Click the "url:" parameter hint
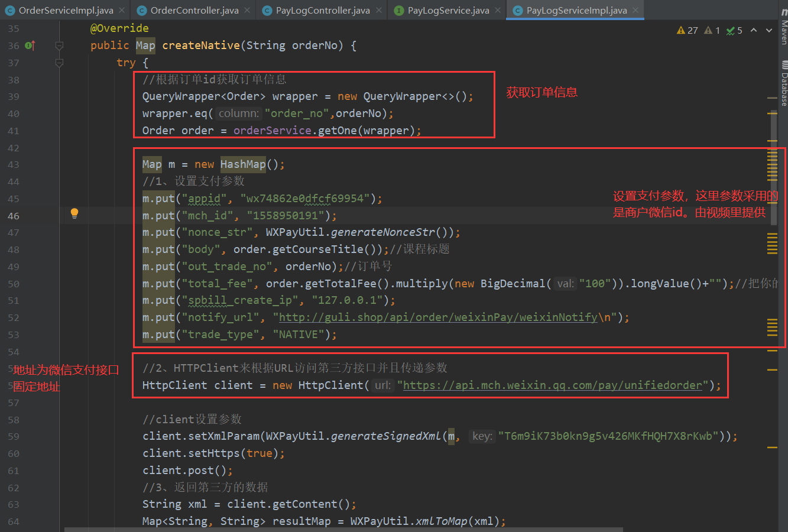The height and width of the screenshot is (532, 788). click(382, 385)
